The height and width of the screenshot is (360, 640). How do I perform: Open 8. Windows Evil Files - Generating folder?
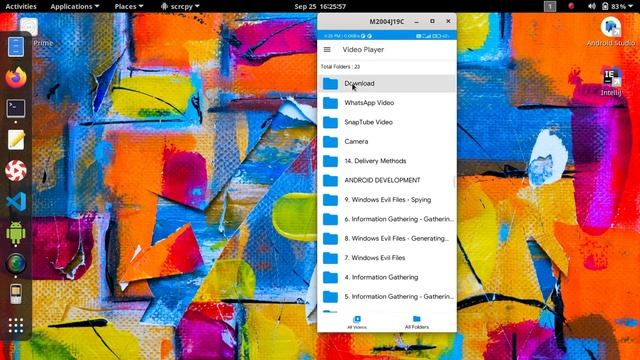coord(387,238)
